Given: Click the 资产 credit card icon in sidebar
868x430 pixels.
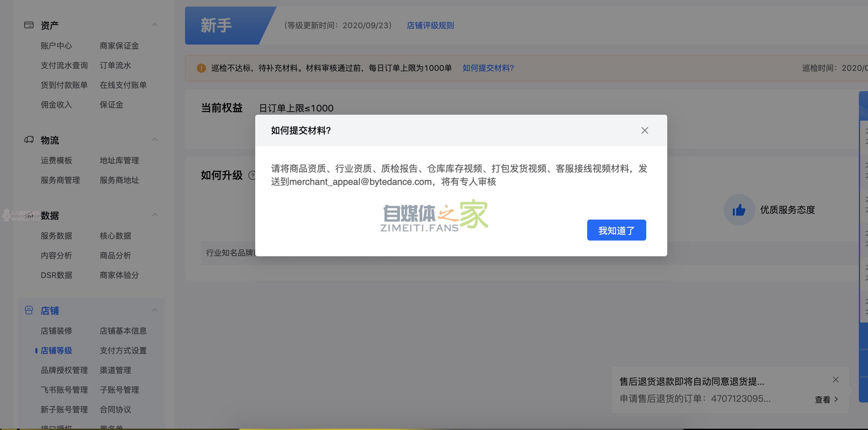Looking at the screenshot, I should pyautogui.click(x=29, y=25).
